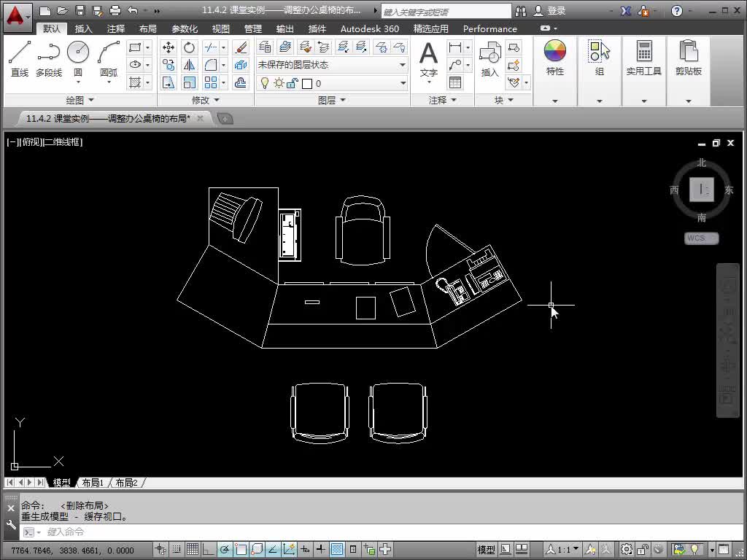Click the Explode tool icon
The height and width of the screenshot is (560, 747).
(x=241, y=65)
